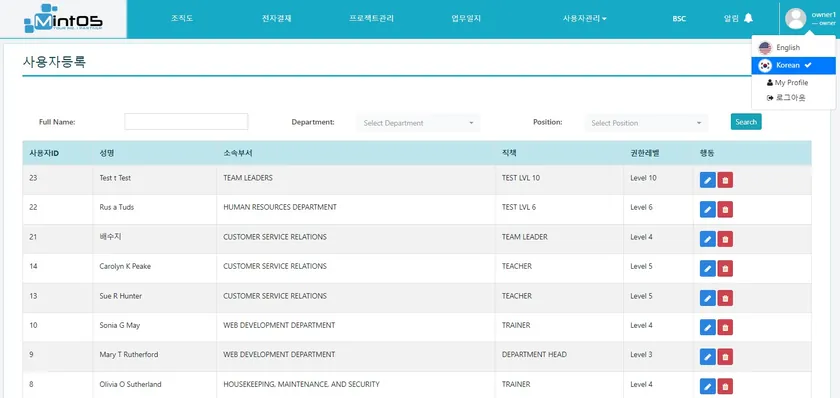Switch language to English
This screenshot has height=398, width=840.
(793, 48)
